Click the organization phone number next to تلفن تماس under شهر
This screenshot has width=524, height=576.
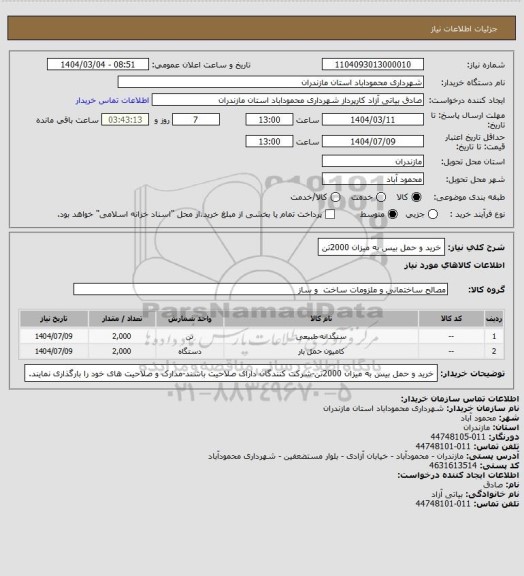click(443, 446)
